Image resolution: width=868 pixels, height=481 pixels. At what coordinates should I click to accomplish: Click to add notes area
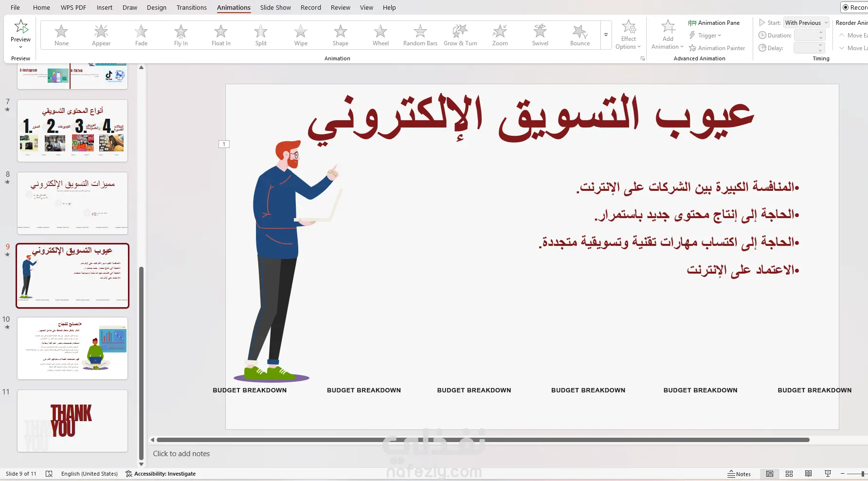pos(181,454)
